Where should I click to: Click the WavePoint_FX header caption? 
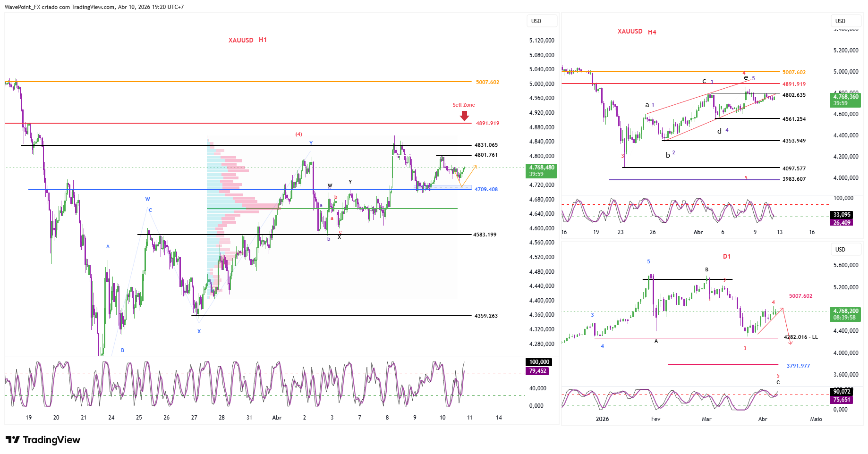(x=94, y=7)
